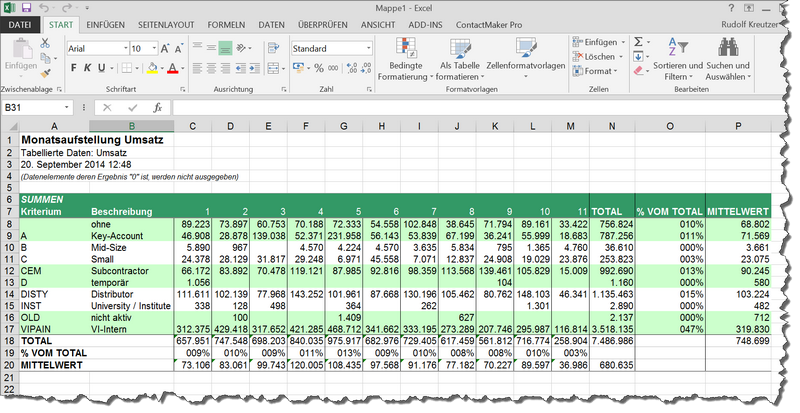Click the Save icon in quick access toolbar
Viewport: 800px width, 413px height.
[28, 7]
